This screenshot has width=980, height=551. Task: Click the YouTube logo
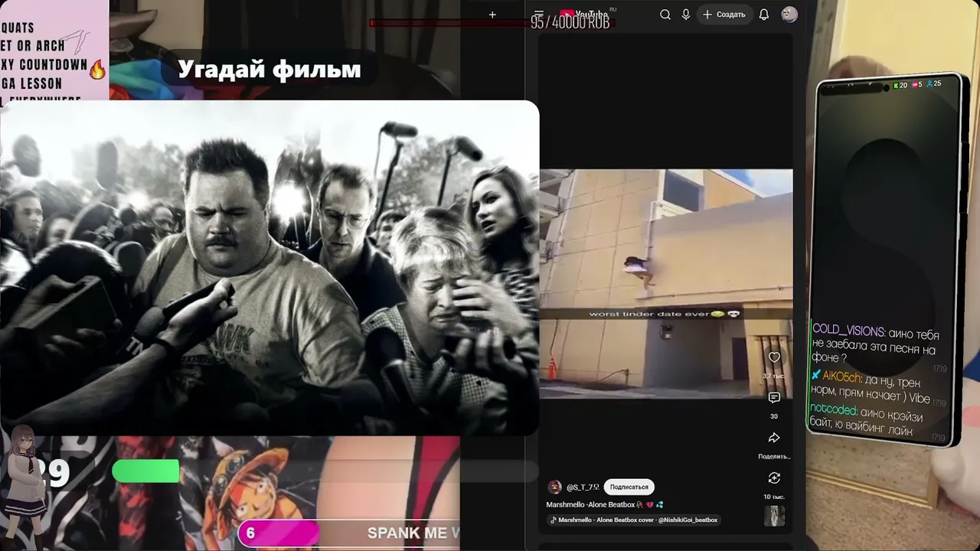tap(583, 15)
